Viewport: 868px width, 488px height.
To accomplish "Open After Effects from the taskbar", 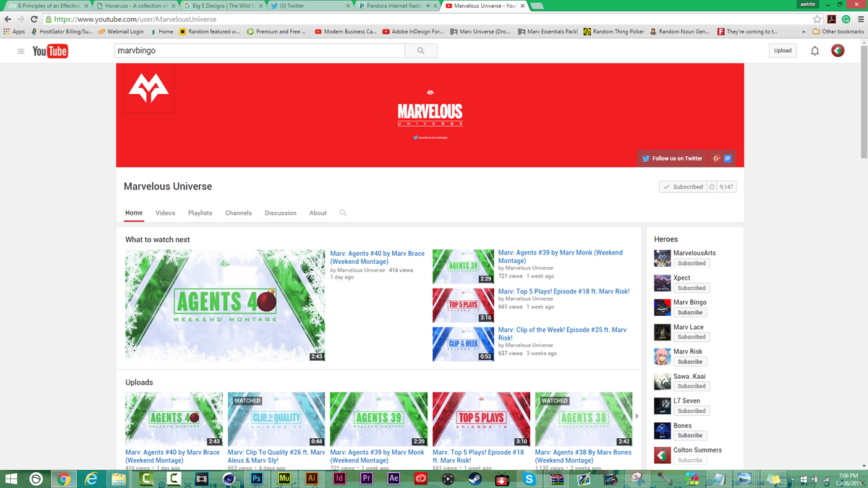I will point(393,479).
